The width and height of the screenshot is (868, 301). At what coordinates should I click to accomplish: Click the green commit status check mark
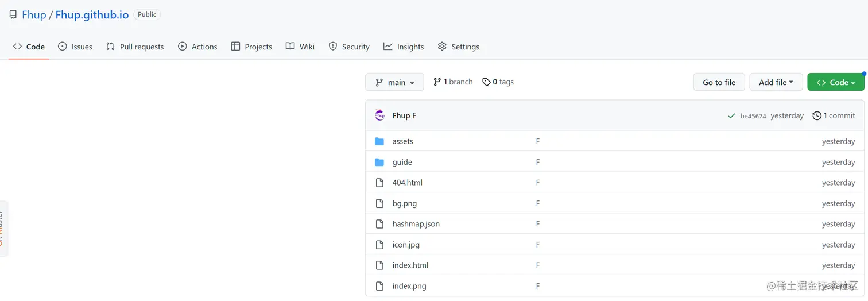point(731,116)
